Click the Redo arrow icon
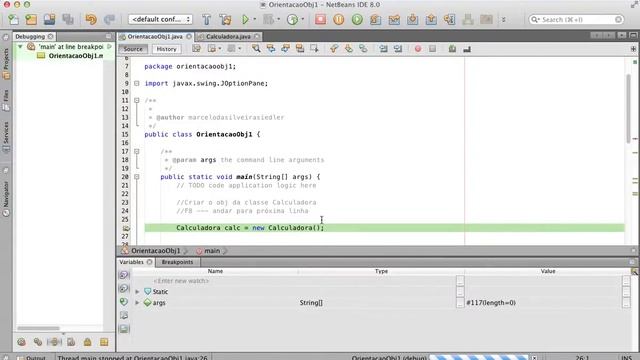Viewport: 640px width, 360px height. pos(109,19)
